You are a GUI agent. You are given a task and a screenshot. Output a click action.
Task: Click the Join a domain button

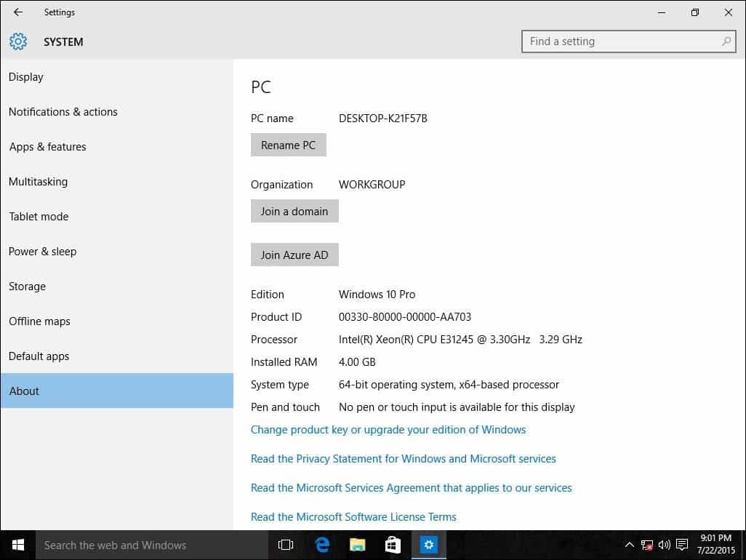tap(294, 211)
